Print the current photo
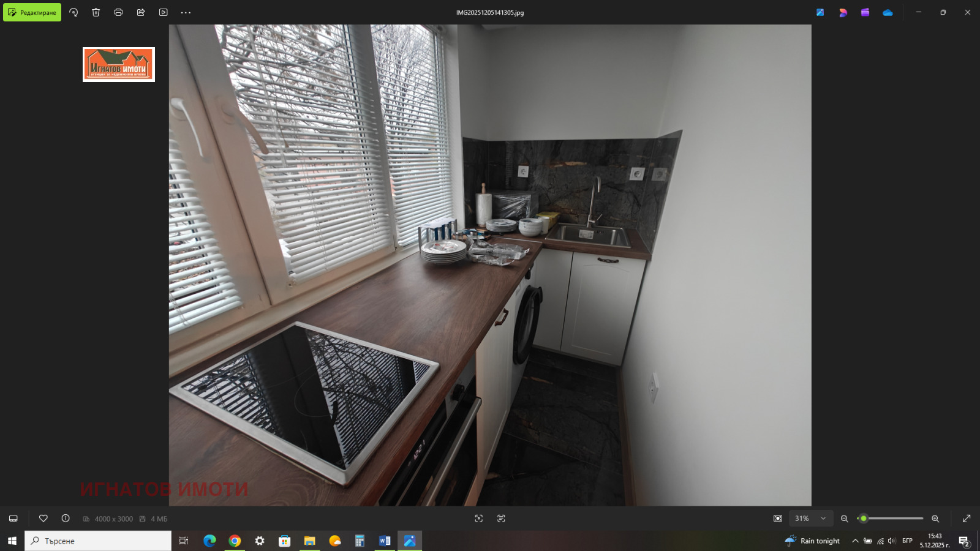This screenshot has width=980, height=551. pos(118,12)
